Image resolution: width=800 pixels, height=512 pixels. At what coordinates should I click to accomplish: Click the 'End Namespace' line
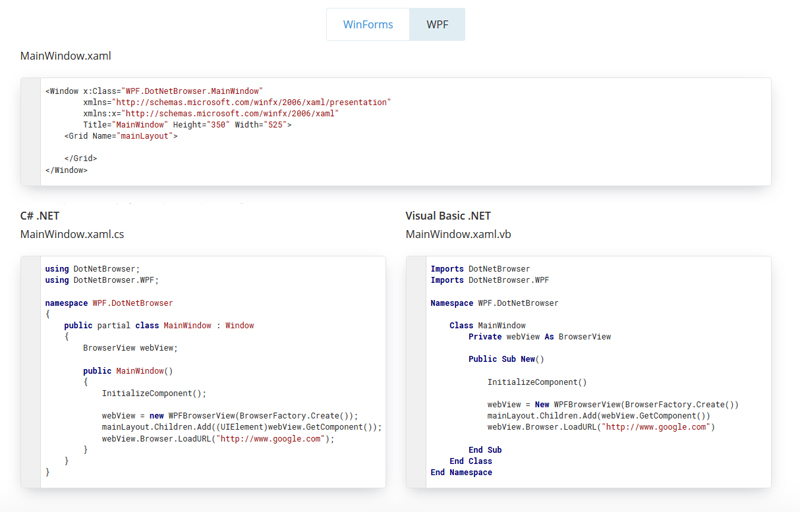(x=461, y=472)
